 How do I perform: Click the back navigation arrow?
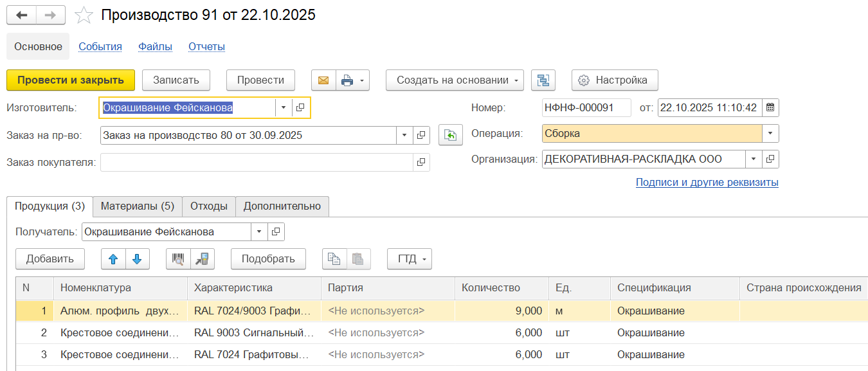(21, 15)
